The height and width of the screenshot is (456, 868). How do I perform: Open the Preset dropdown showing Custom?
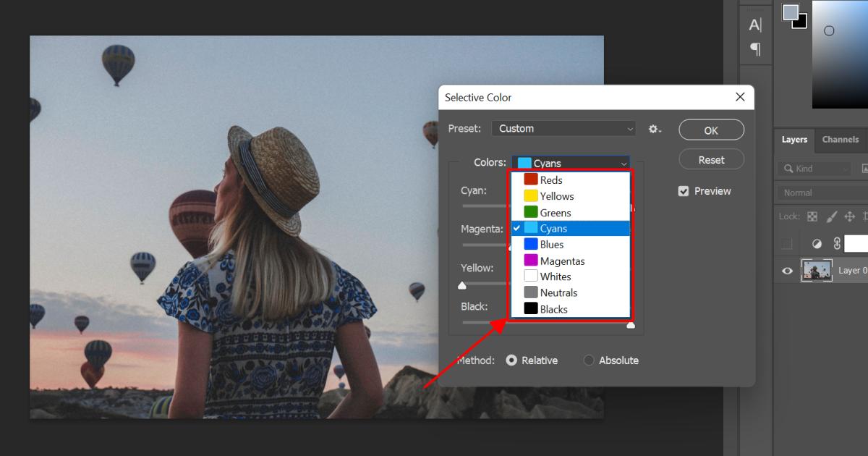tap(563, 128)
